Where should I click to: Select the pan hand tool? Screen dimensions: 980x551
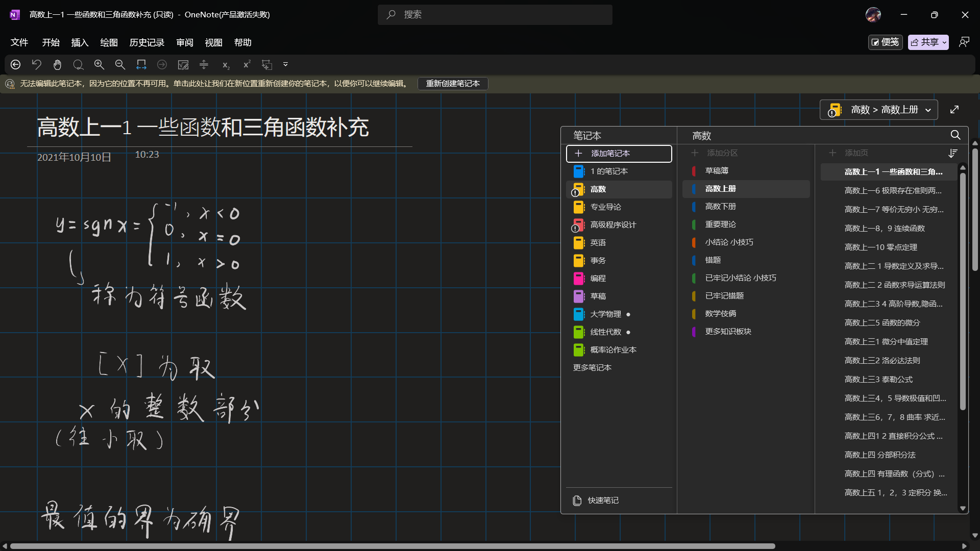(x=57, y=65)
